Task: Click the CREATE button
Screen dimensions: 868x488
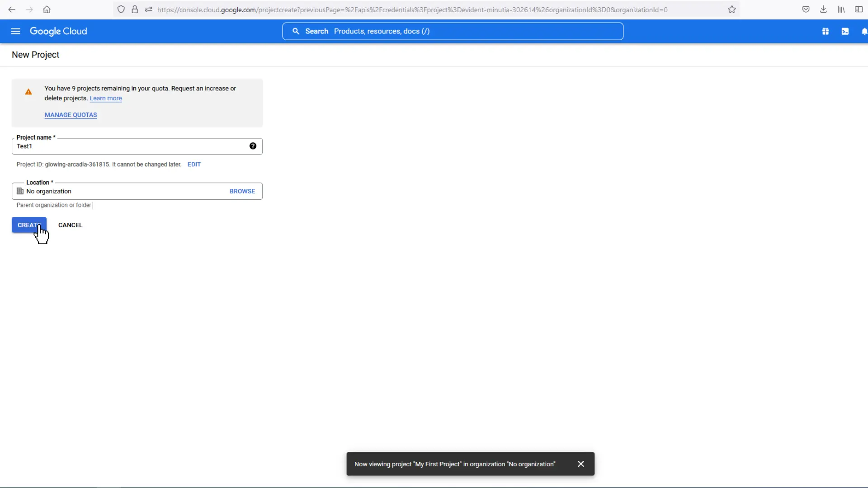Action: 28,225
